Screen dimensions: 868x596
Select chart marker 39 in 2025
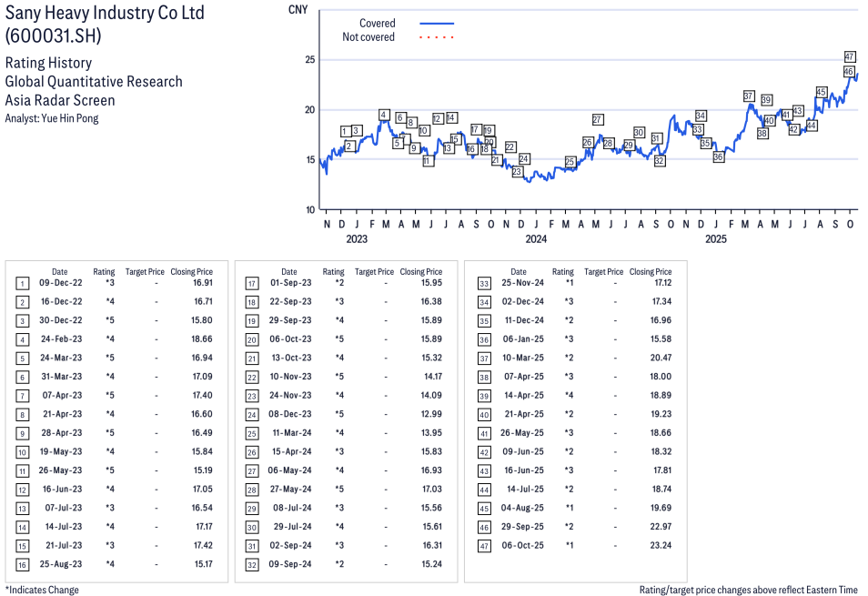766,100
